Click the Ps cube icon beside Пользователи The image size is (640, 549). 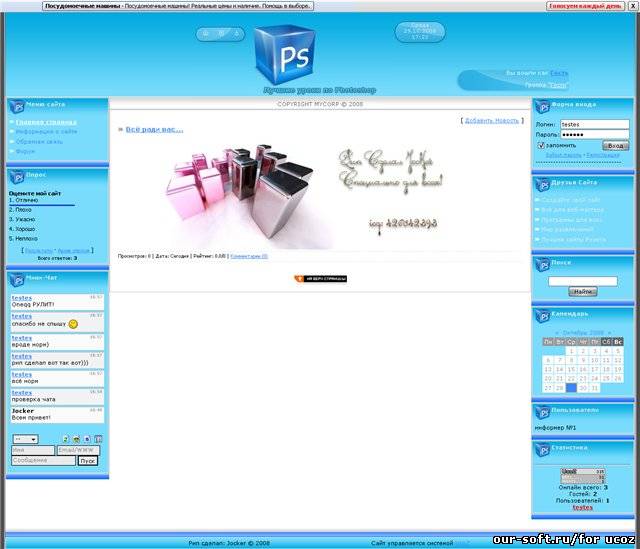(x=542, y=412)
